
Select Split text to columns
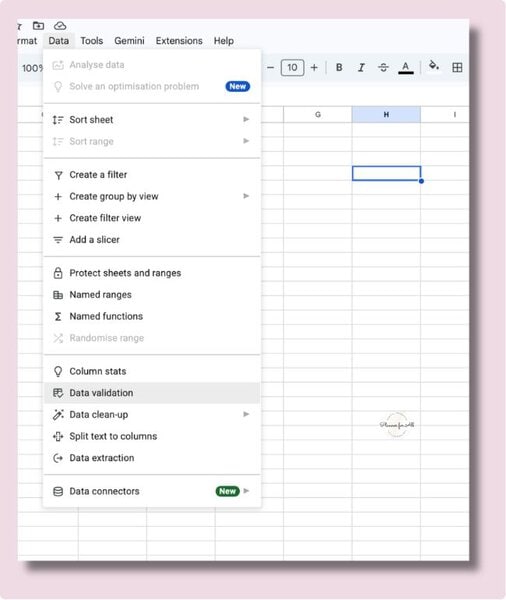pos(152,436)
